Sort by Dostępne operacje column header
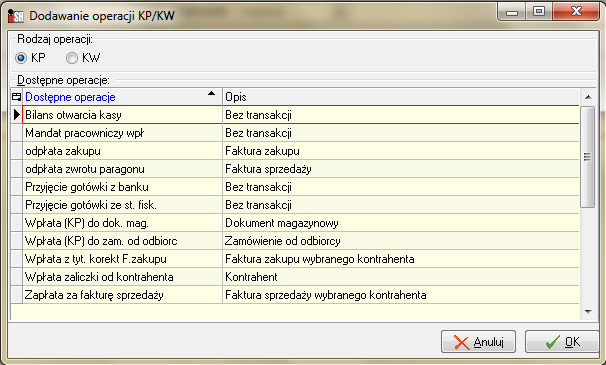Image resolution: width=606 pixels, height=365 pixels. coord(123,97)
